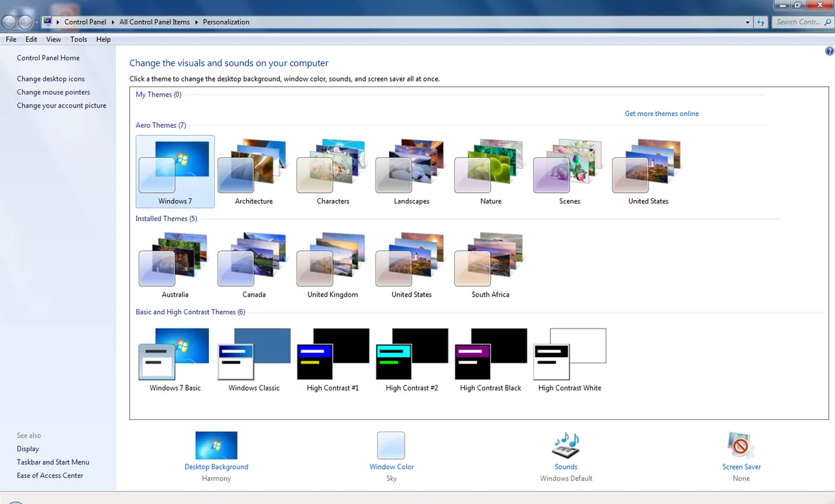Click the Forward navigation arrow
Viewport: 835px width, 504px height.
25,22
